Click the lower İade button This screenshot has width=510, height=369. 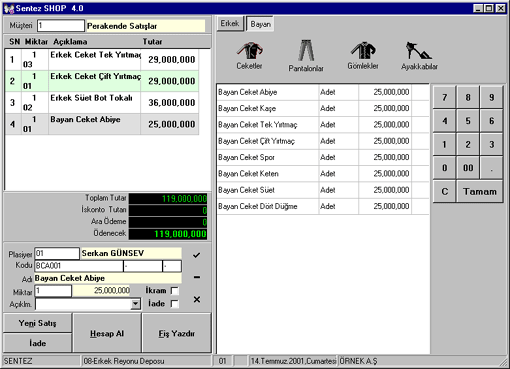coord(38,343)
